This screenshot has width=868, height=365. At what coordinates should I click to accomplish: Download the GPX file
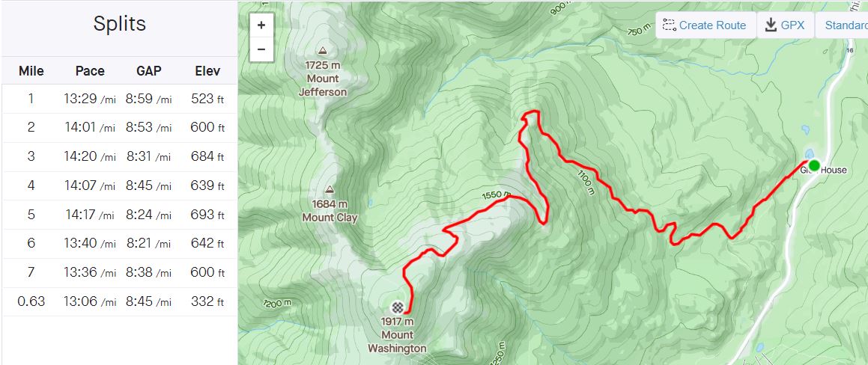pyautogui.click(x=785, y=25)
